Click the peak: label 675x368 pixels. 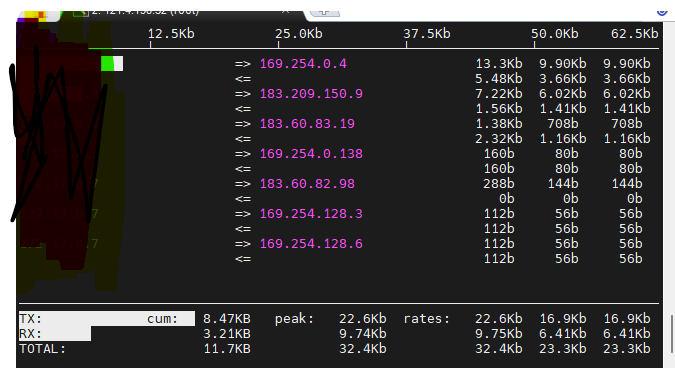point(295,319)
